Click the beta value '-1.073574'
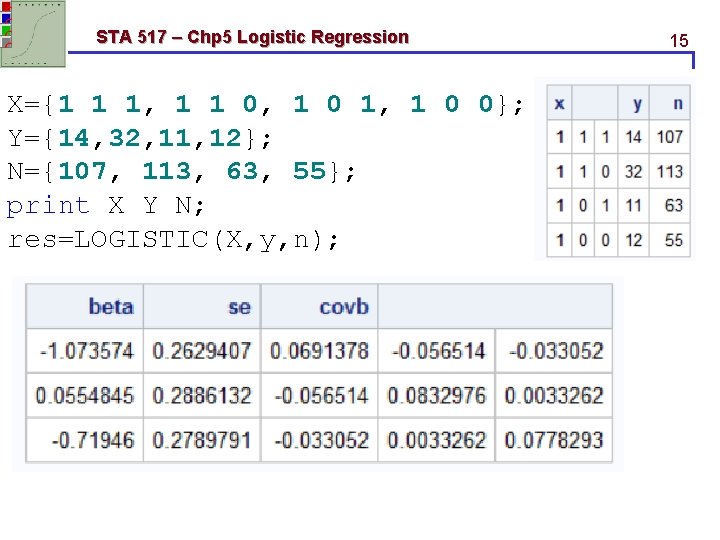The width and height of the screenshot is (720, 540). point(85,351)
